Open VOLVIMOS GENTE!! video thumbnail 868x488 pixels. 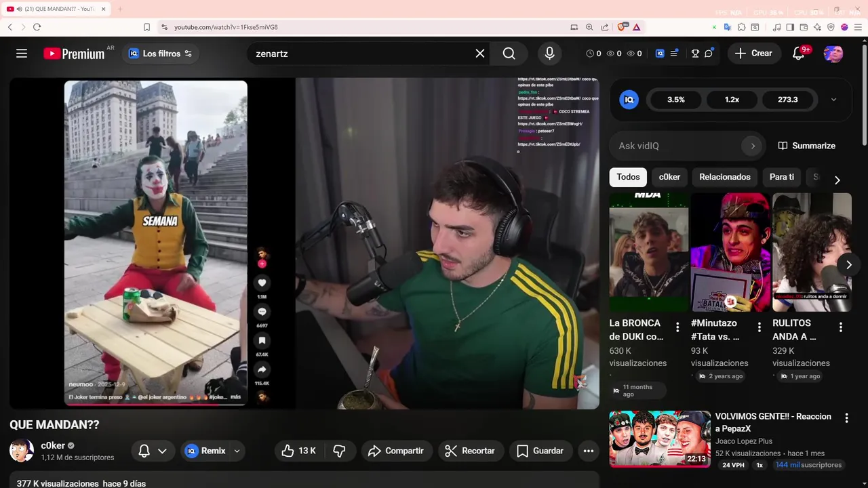click(660, 439)
